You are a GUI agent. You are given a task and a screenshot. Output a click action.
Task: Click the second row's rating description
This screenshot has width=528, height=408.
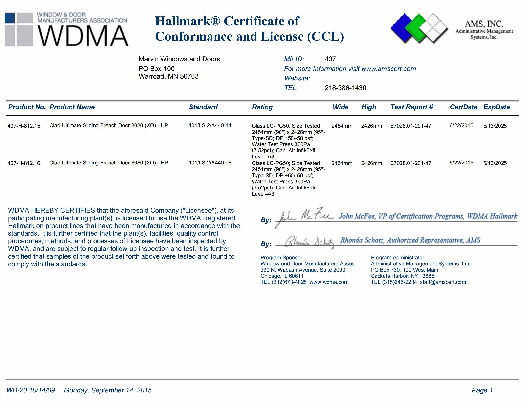pos(288,178)
